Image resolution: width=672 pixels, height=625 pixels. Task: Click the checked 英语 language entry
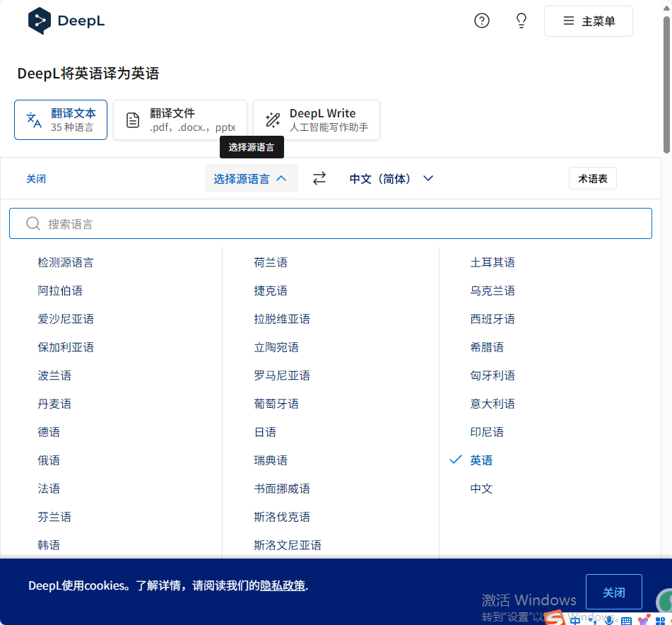pos(481,460)
